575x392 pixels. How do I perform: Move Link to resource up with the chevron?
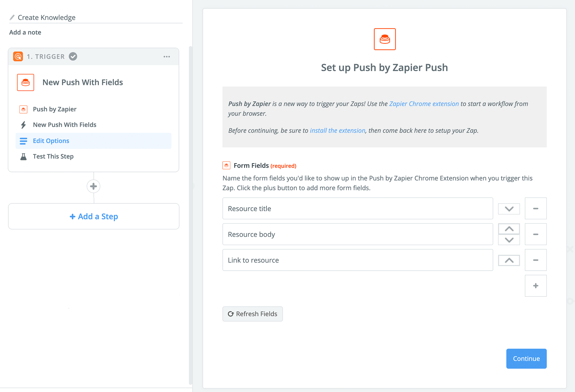[x=509, y=260]
